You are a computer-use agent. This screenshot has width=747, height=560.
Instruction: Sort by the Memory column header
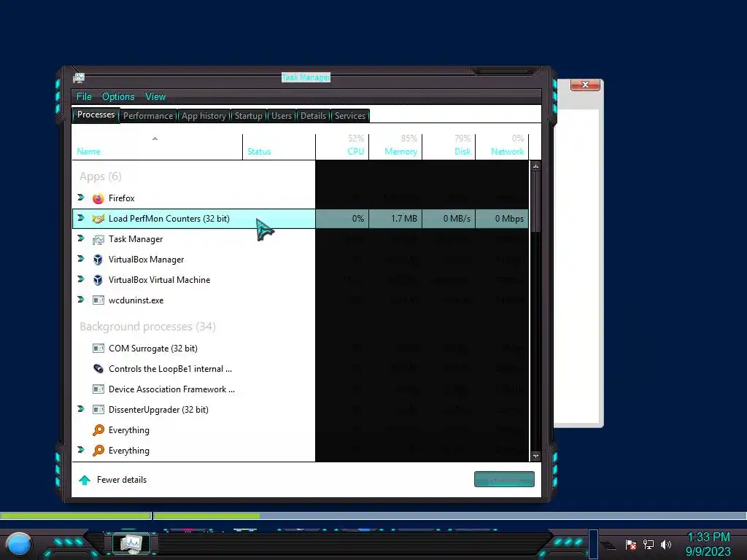[x=396, y=146]
